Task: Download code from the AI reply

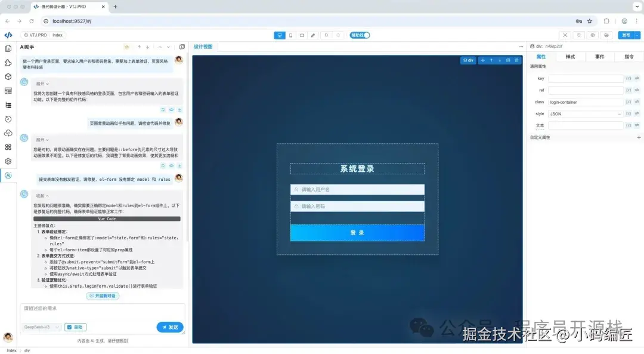Action: [x=179, y=110]
